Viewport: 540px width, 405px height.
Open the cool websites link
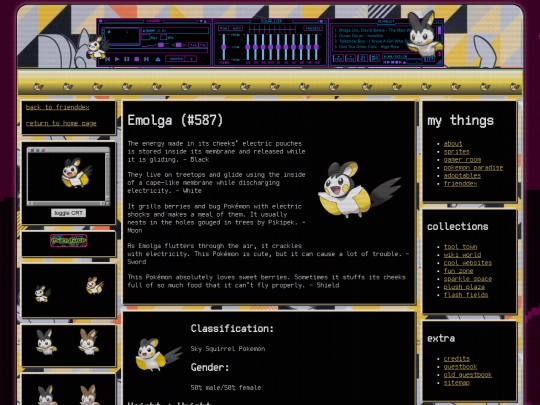pos(468,262)
